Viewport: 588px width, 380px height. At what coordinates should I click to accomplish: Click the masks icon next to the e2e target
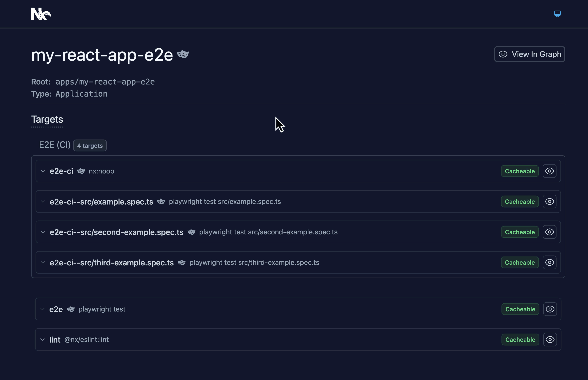71,309
